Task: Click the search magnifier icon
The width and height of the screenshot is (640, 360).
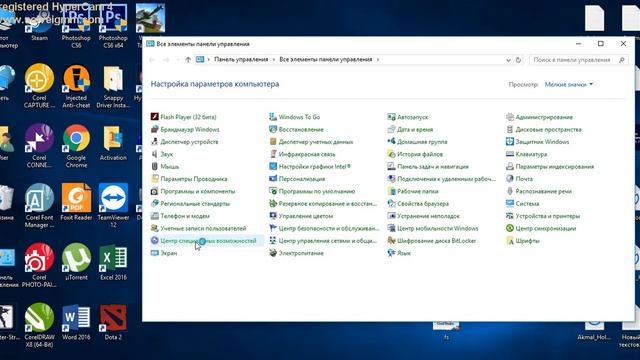Action: [622, 60]
